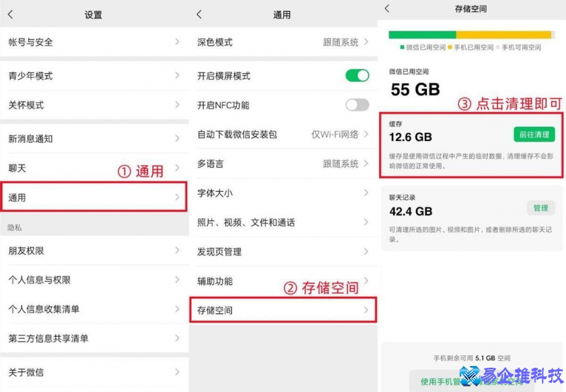Open 青少年模式 settings
This screenshot has width=566, height=392.
(x=93, y=76)
